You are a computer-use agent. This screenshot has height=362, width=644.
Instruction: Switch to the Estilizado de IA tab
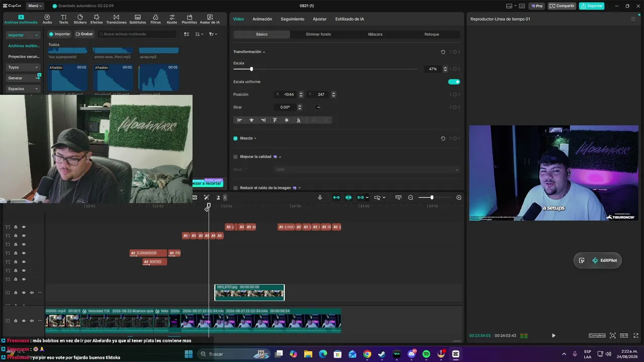[350, 19]
